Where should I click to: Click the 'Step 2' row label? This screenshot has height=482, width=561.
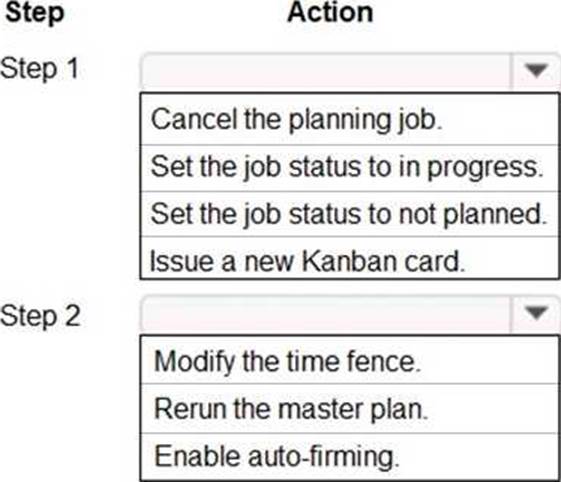point(40,316)
